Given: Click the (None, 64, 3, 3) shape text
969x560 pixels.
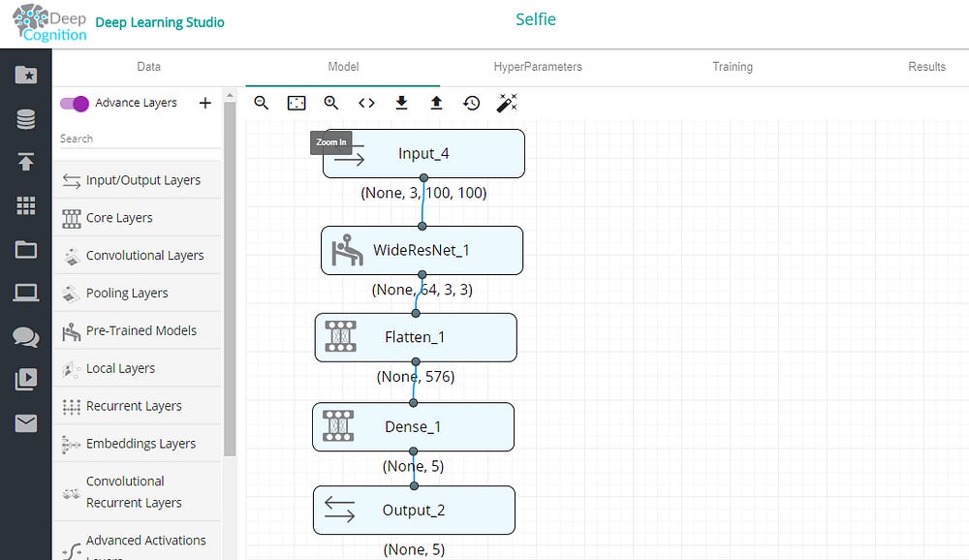Looking at the screenshot, I should pos(422,290).
